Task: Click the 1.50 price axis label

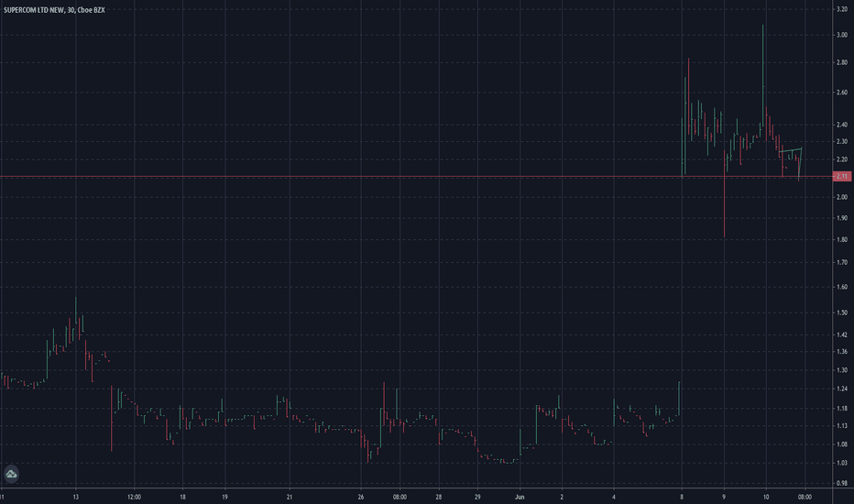Action: (841, 312)
